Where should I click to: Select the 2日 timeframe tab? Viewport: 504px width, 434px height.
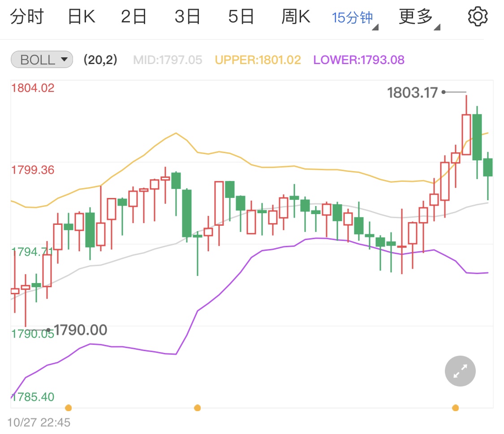(134, 17)
